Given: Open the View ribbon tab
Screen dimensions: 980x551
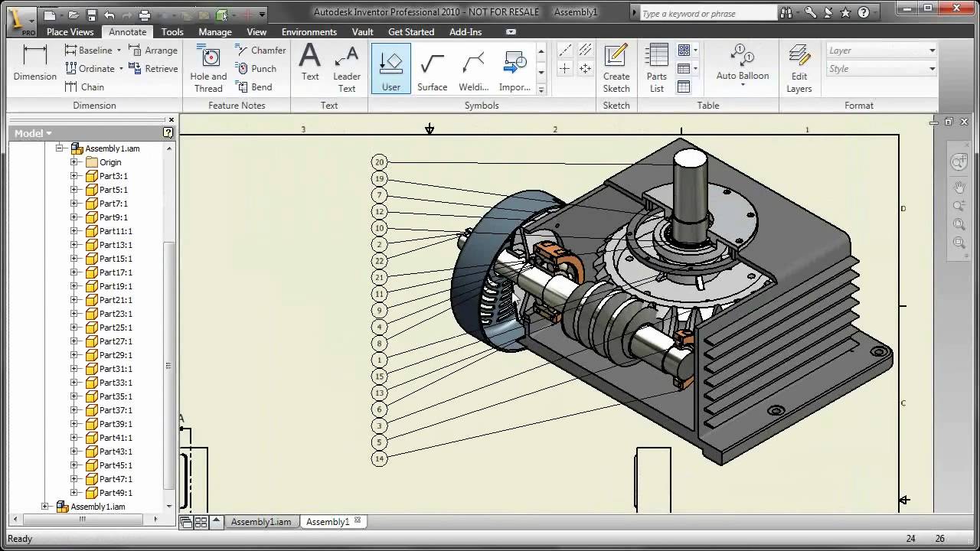Looking at the screenshot, I should pyautogui.click(x=256, y=32).
